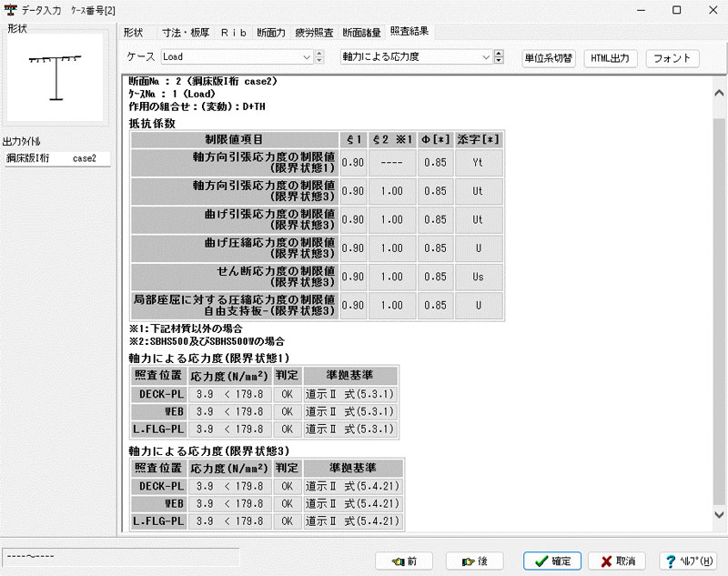Screen dimensions: 728x576
Task: Open help with ヘルプ(H) button
Action: tap(689, 561)
